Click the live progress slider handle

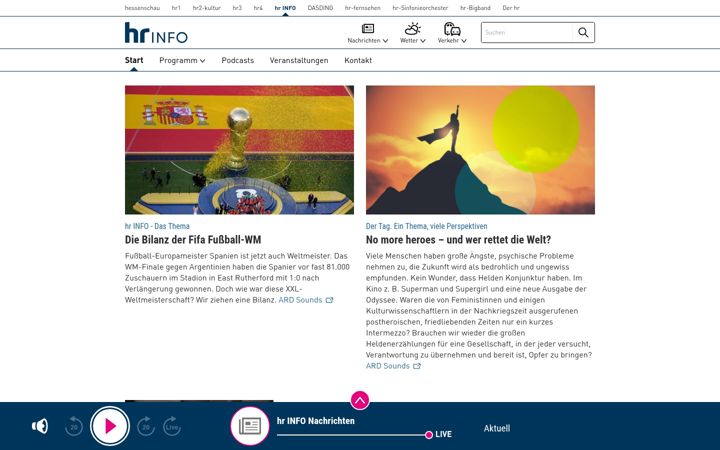click(429, 435)
